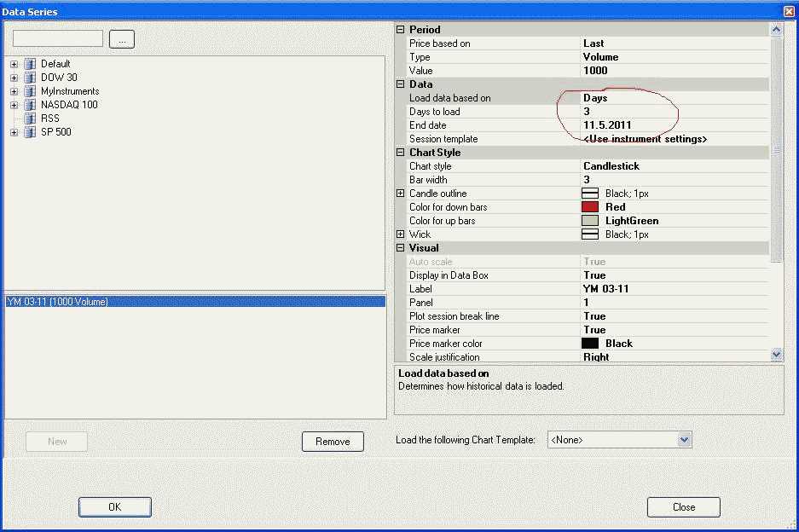
Task: Expand the NASDAQ 100 tree node
Action: tap(14, 106)
